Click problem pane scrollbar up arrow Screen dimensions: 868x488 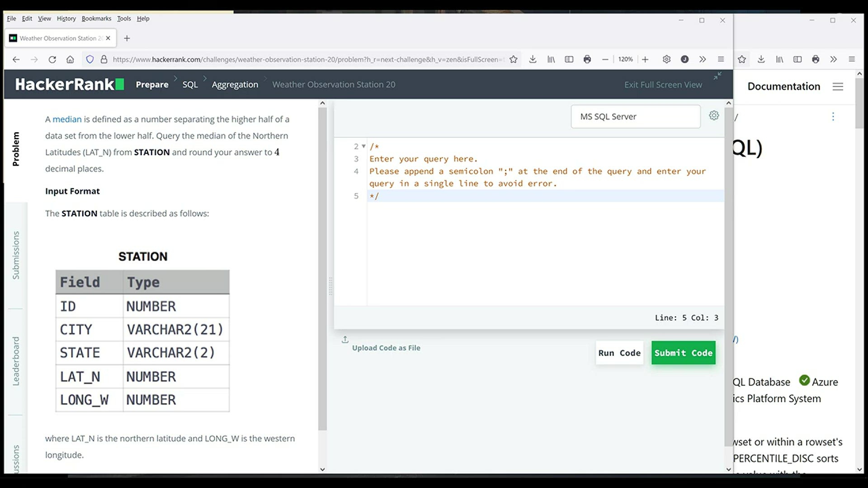[322, 103]
